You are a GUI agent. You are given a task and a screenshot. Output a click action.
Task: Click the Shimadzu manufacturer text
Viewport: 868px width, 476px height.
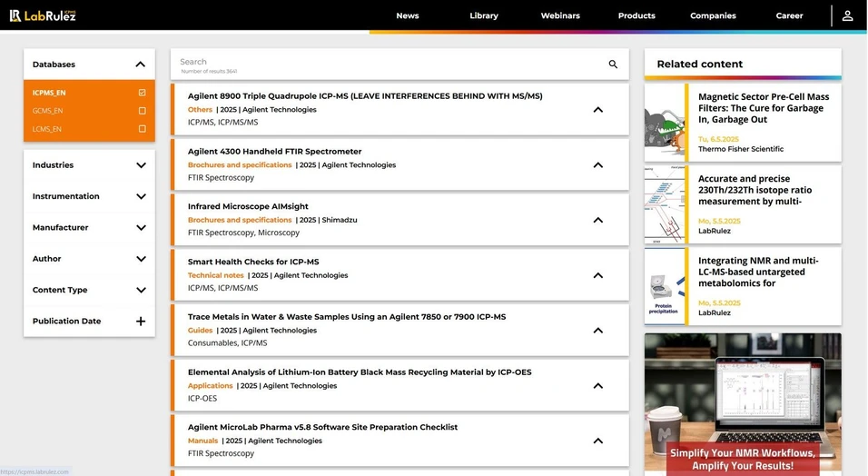340,220
